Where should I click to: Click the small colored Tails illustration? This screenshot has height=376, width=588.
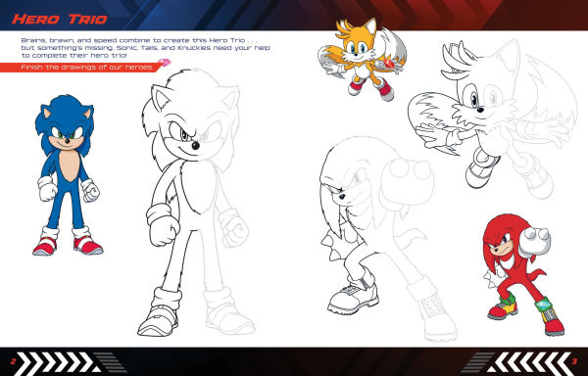click(x=362, y=59)
